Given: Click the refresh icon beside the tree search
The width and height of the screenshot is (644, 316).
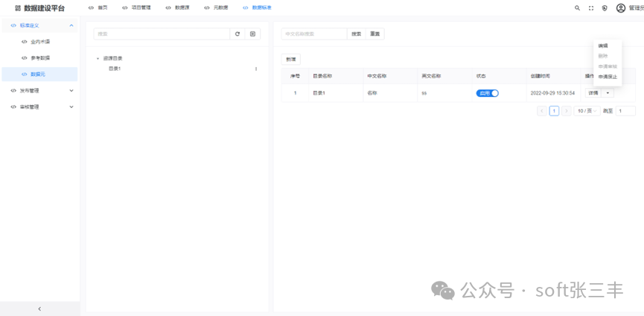Looking at the screenshot, I should click(x=237, y=34).
